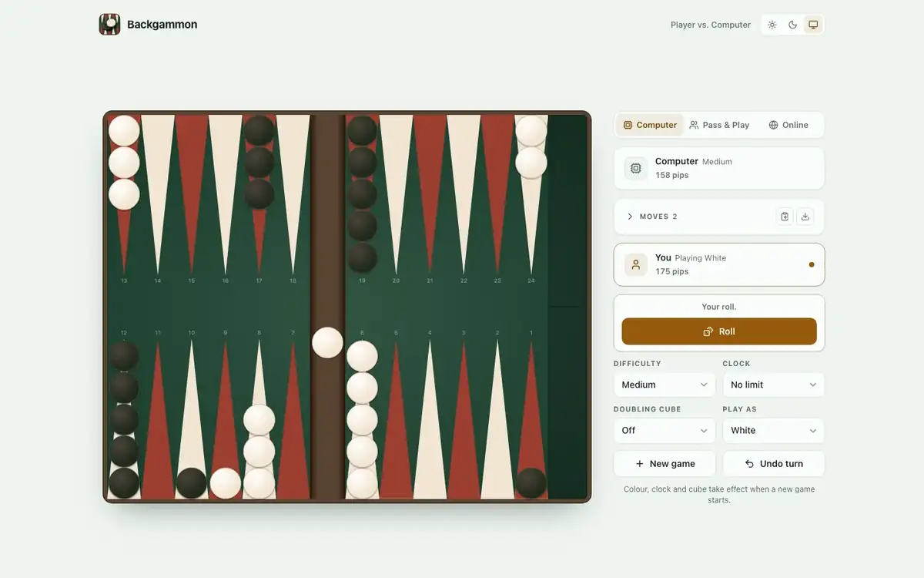The width and height of the screenshot is (924, 578).
Task: Start a New game
Action: coord(665,464)
